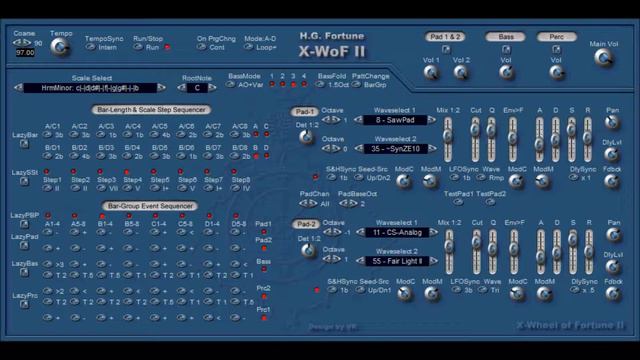Click Pad-1 LFO ModC knob
The width and height of the screenshot is (640, 360).
[516, 181]
